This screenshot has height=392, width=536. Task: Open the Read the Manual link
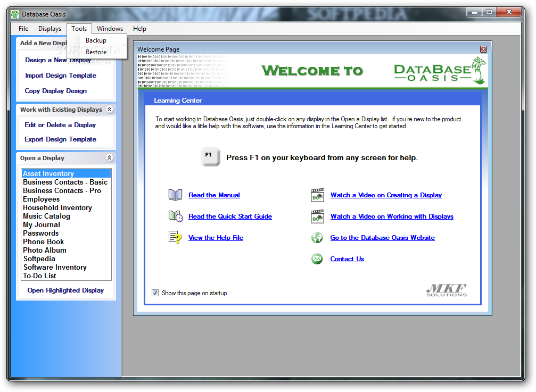[x=214, y=195]
